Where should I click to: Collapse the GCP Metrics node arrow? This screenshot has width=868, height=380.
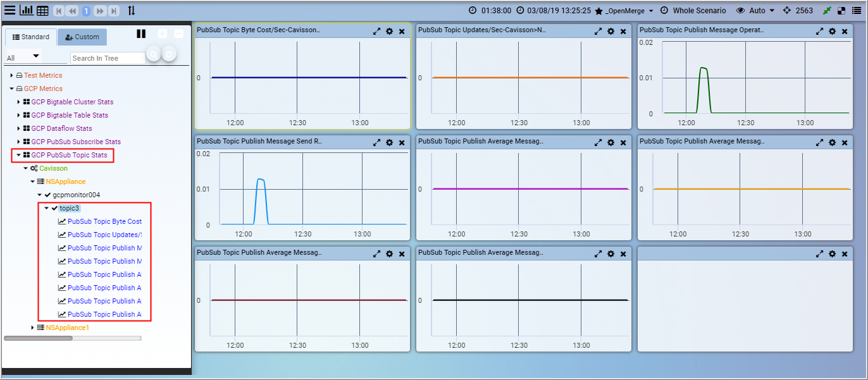[11, 89]
